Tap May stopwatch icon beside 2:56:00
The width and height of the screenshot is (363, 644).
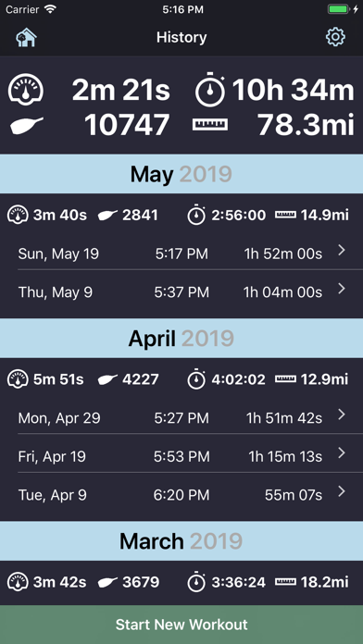(x=196, y=215)
